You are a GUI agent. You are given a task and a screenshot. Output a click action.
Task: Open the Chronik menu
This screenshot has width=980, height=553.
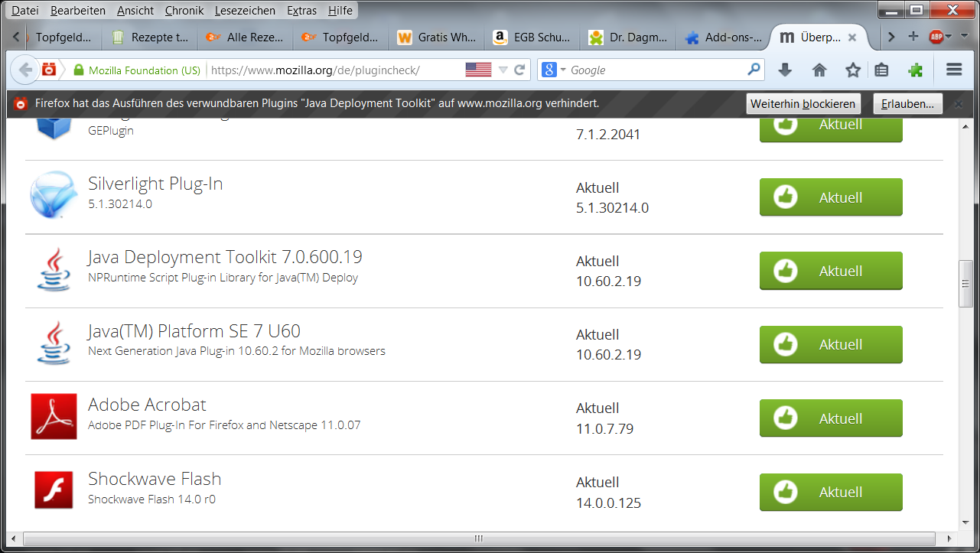[184, 11]
